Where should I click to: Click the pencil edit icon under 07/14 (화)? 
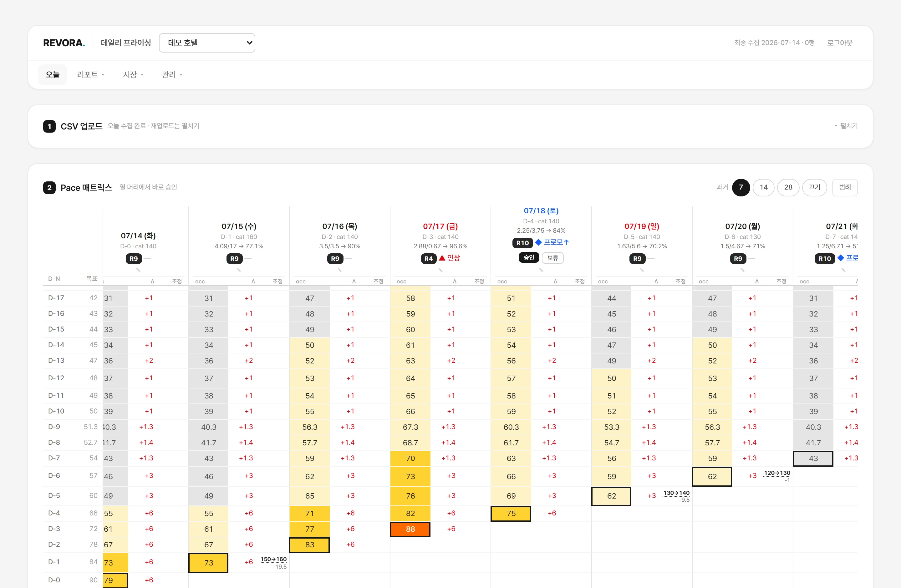tap(138, 270)
